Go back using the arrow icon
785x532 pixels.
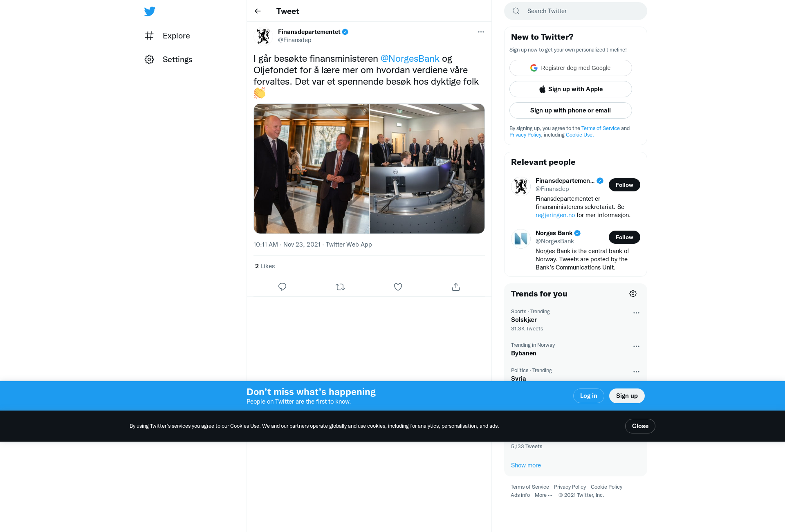coord(258,11)
